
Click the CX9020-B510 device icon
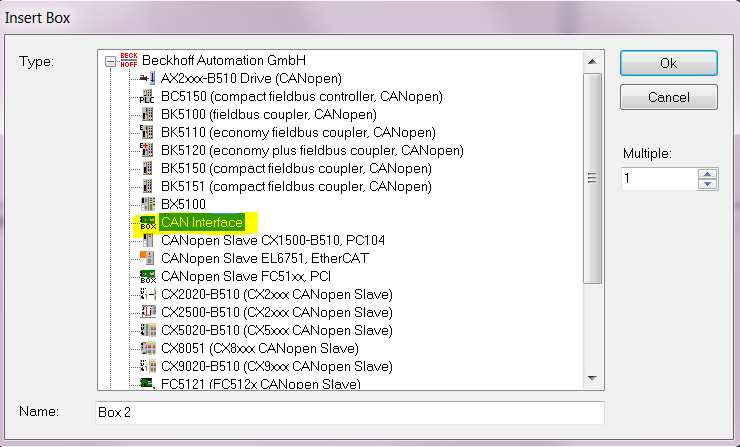148,366
